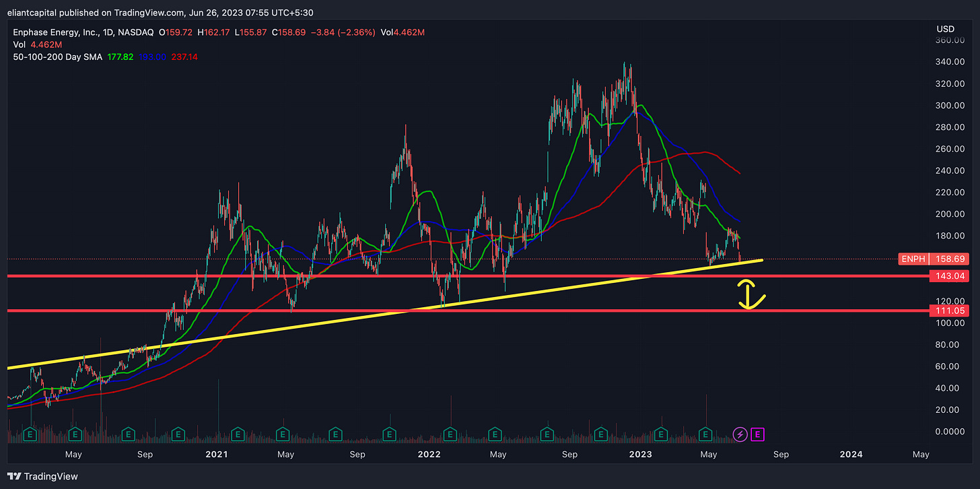Click the red 111.05 price level label
The height and width of the screenshot is (489, 980).
950,311
